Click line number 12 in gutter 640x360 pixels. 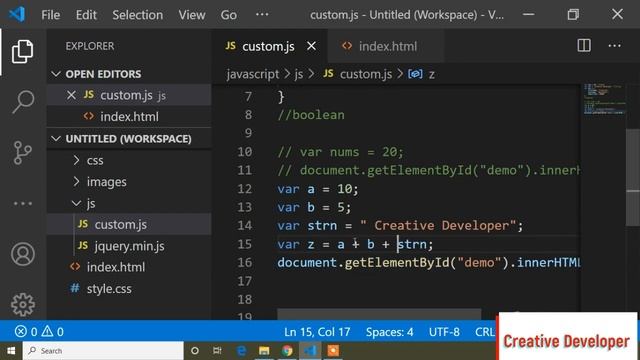click(244, 189)
